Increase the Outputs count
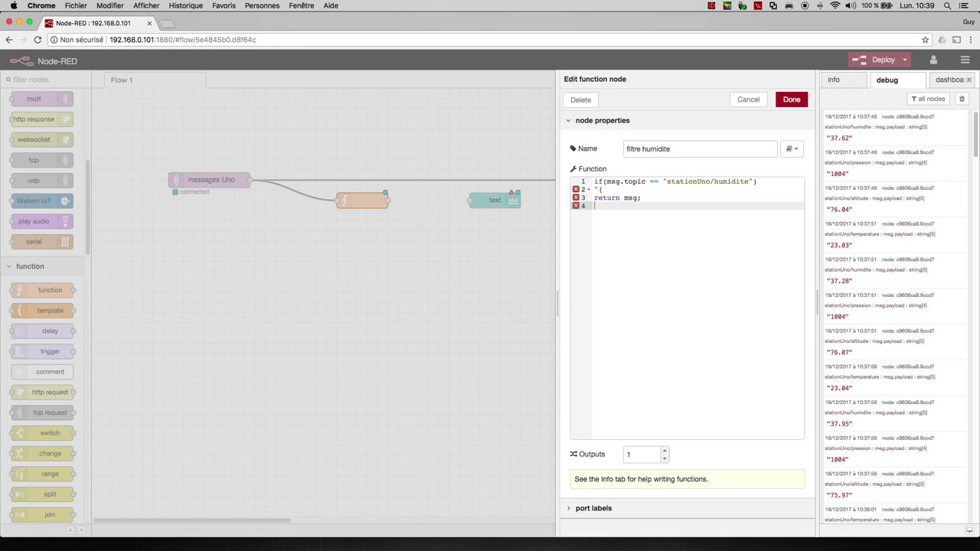 click(665, 451)
